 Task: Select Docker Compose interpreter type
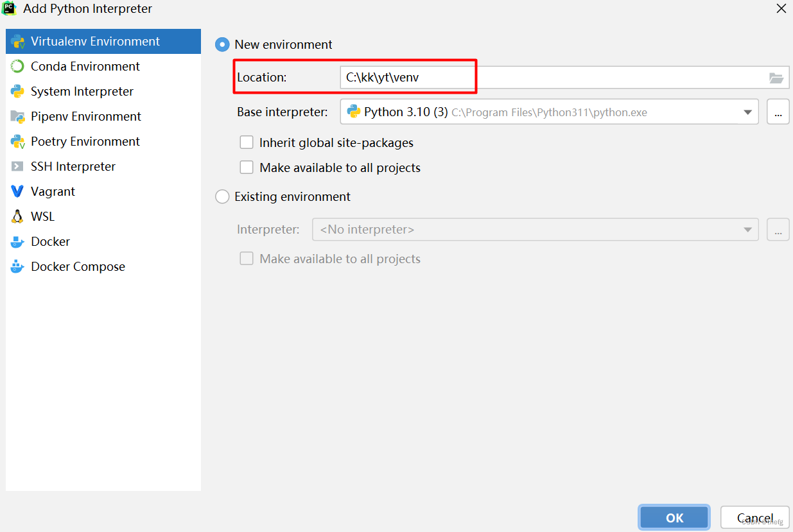[103, 266]
